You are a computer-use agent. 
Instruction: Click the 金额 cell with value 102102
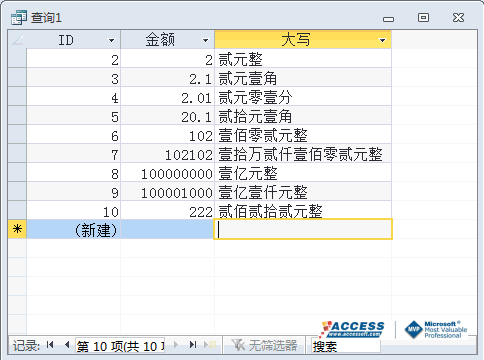click(167, 154)
